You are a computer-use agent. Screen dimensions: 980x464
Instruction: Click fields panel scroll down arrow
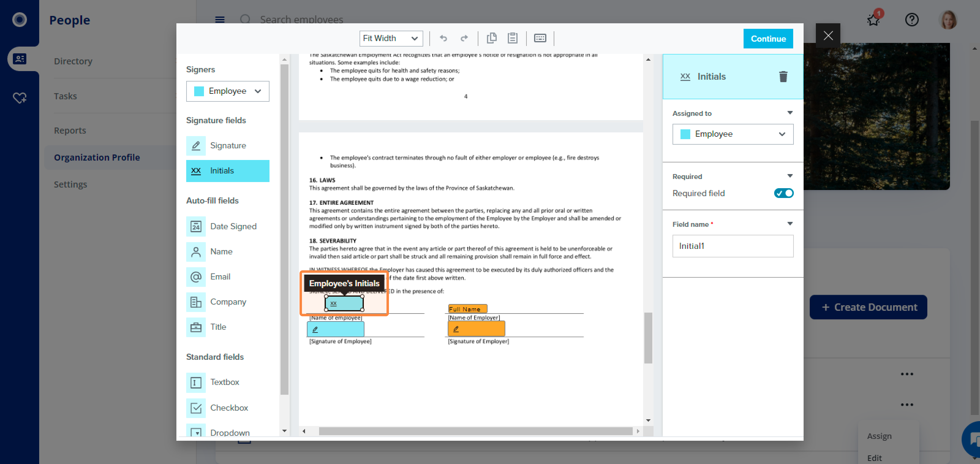point(284,431)
